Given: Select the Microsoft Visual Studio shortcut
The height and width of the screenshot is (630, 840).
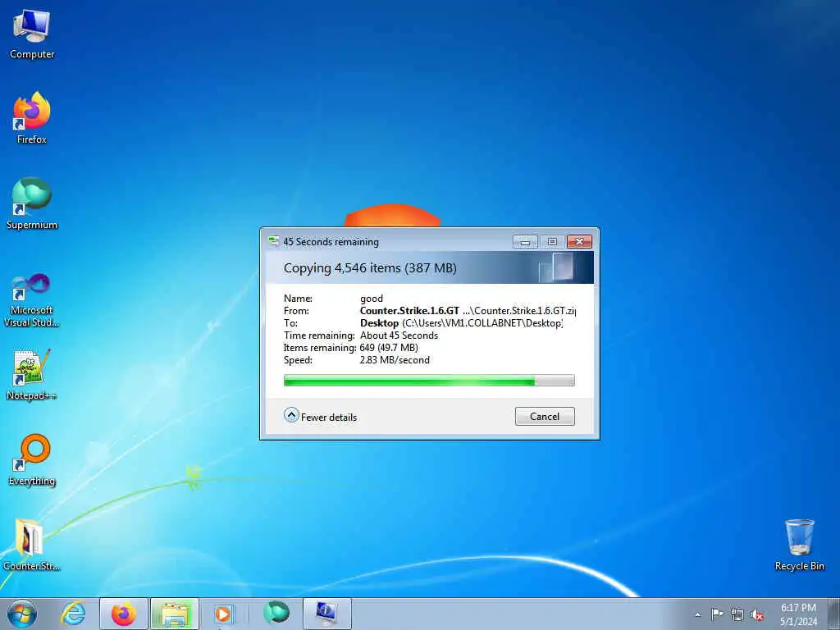Looking at the screenshot, I should [32, 300].
